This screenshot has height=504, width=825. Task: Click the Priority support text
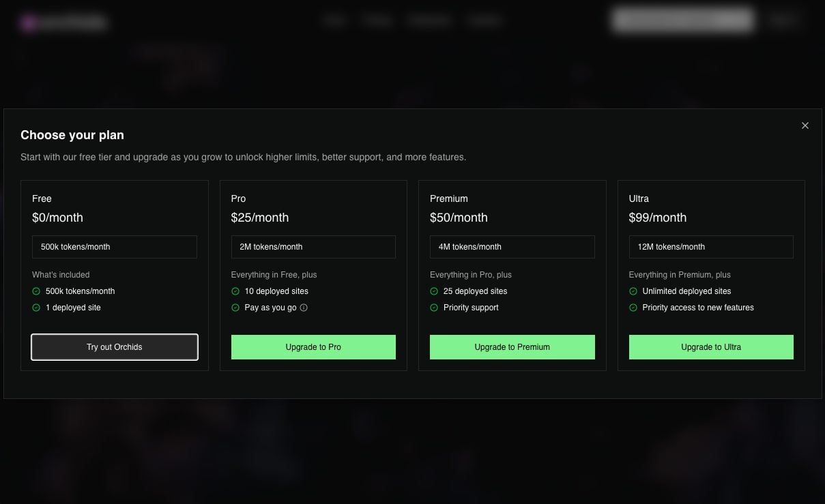pyautogui.click(x=471, y=308)
